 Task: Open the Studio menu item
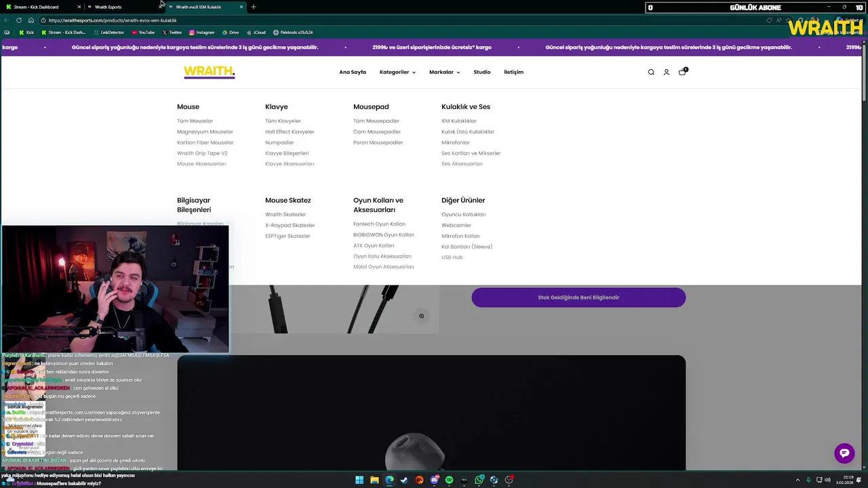click(x=482, y=72)
